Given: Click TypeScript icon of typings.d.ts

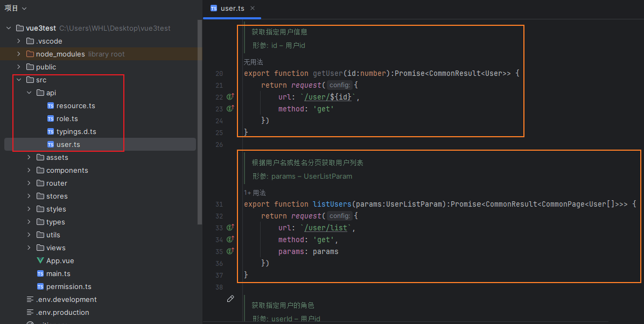Looking at the screenshot, I should pos(51,132).
